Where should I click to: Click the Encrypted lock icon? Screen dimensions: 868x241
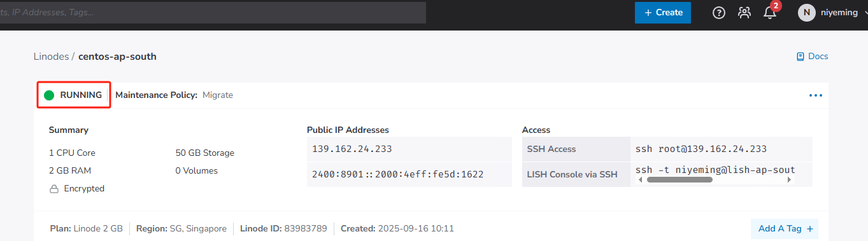[54, 189]
